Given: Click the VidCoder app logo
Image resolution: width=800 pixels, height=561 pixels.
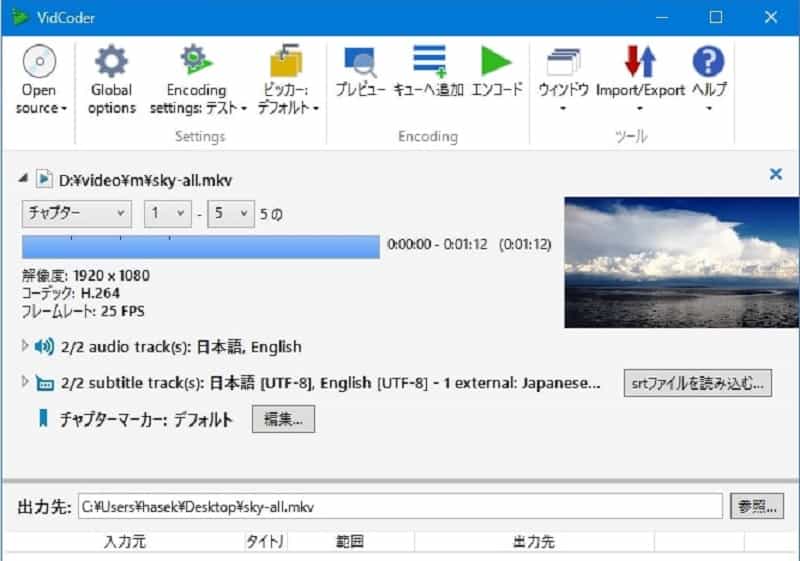Looking at the screenshot, I should pyautogui.click(x=20, y=17).
